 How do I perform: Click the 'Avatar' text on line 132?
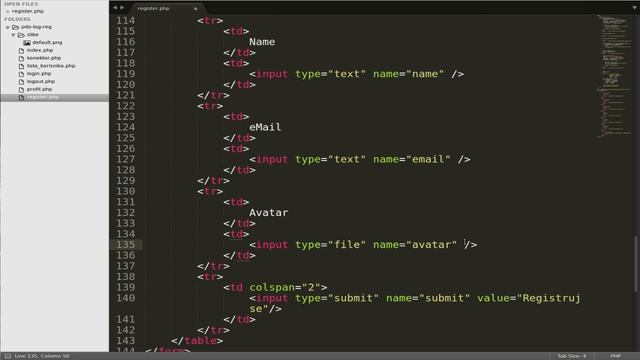[269, 213]
